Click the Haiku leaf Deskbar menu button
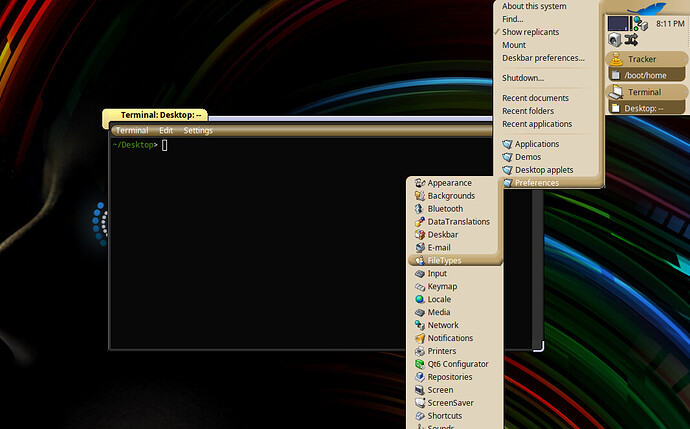 tap(646, 7)
